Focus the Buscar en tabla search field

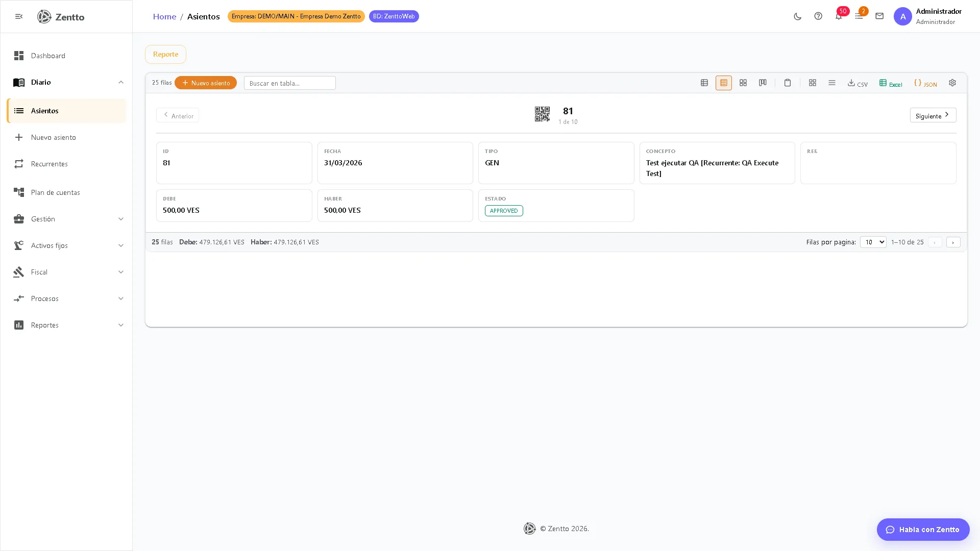pos(290,83)
